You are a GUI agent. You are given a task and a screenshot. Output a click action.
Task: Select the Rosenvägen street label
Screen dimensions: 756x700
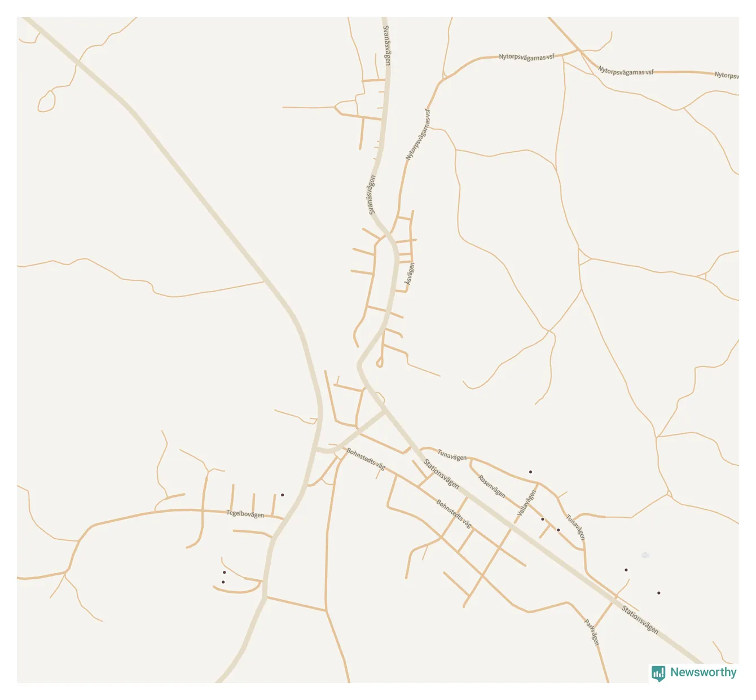[491, 486]
